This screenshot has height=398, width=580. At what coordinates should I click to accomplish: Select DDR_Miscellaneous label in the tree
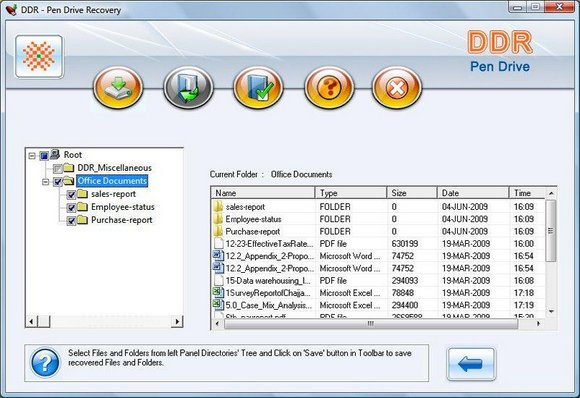[x=114, y=168]
